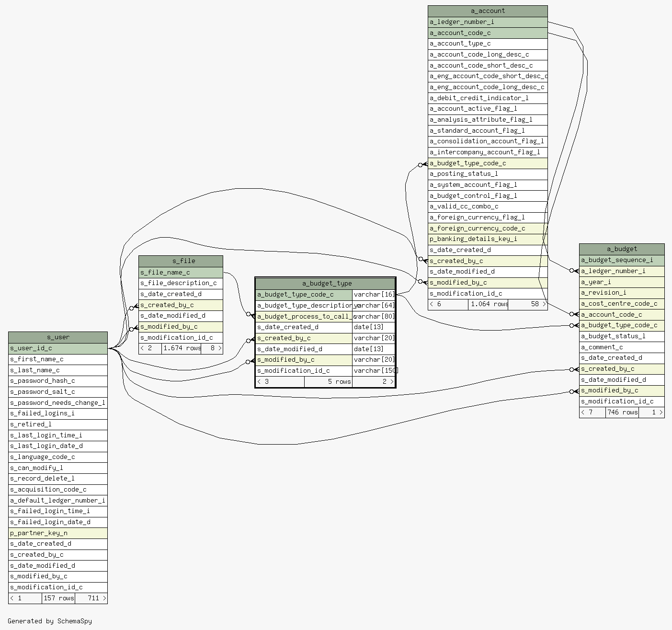Select p_banking_details_key_i column
Viewport: 672px width, 630px height.
(488, 239)
